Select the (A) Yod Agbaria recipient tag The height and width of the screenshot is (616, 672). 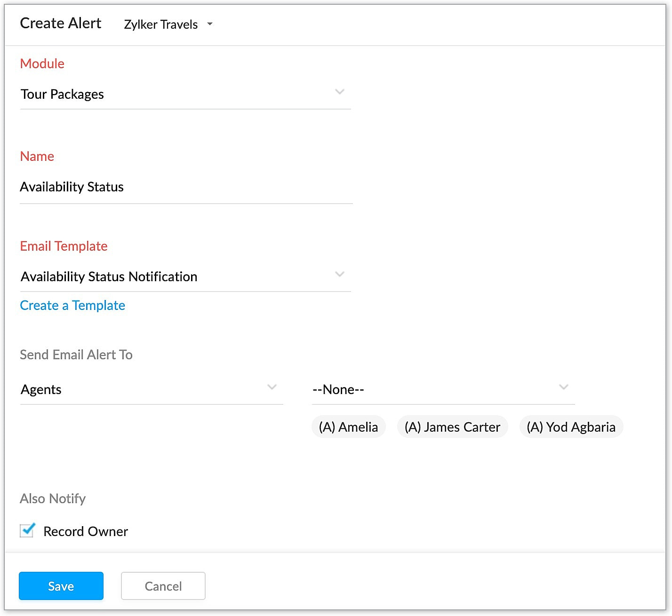[x=571, y=427]
